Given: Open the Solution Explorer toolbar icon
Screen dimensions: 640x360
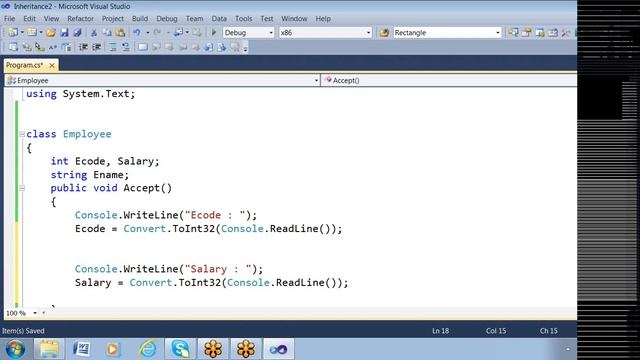Looking at the screenshot, I should (x=513, y=33).
